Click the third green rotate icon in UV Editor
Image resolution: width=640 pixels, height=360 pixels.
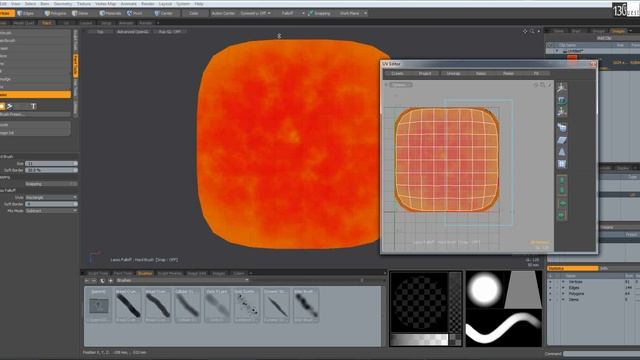tap(562, 203)
